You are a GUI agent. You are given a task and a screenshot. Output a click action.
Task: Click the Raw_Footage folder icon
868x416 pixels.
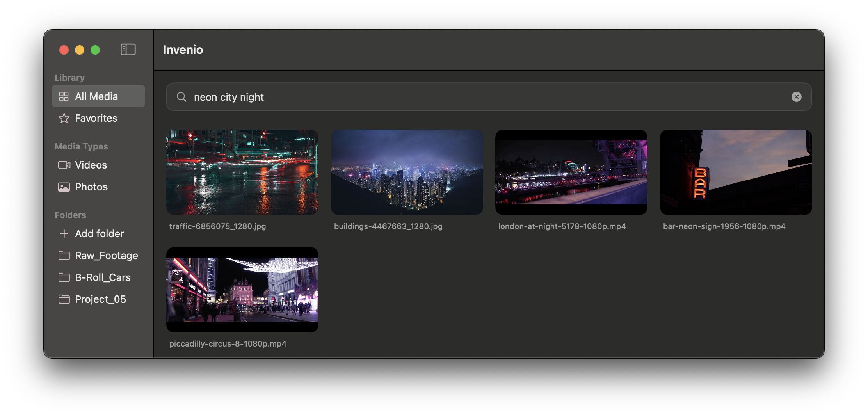point(64,256)
